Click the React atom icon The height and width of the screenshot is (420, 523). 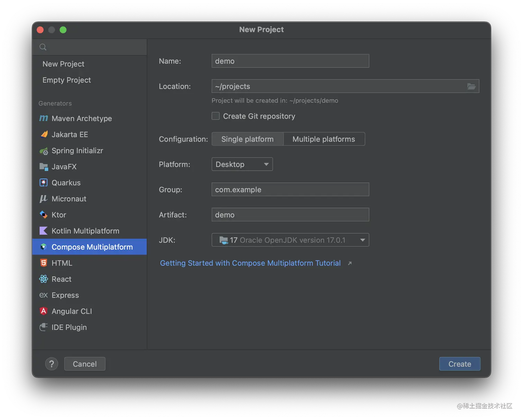click(44, 279)
